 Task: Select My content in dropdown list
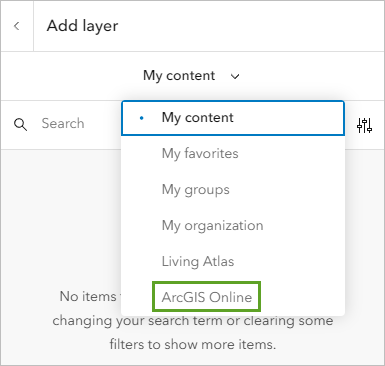(x=233, y=118)
